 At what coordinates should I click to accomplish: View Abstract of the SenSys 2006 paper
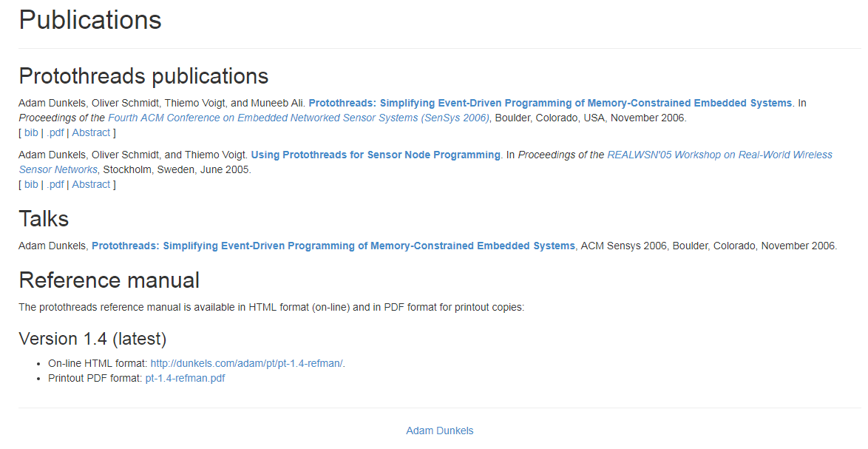click(91, 132)
